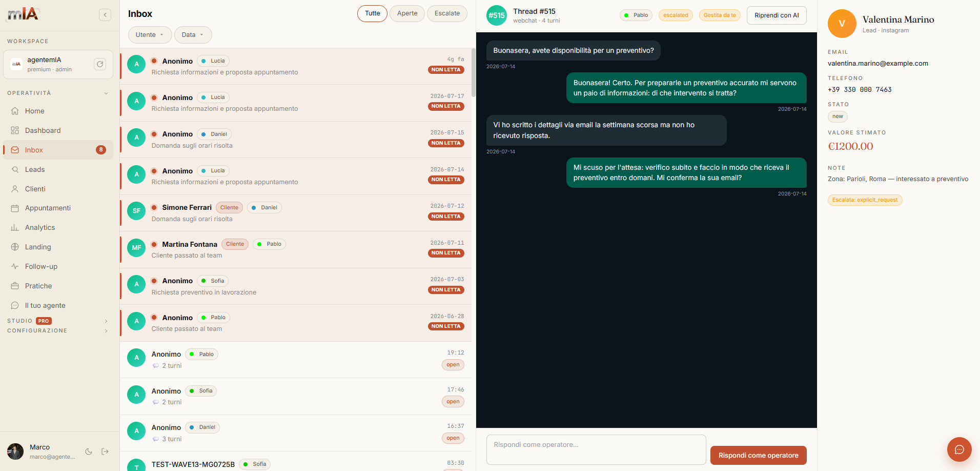980x471 pixels.
Task: Click the Rispondi come operatore text field
Action: [596, 450]
